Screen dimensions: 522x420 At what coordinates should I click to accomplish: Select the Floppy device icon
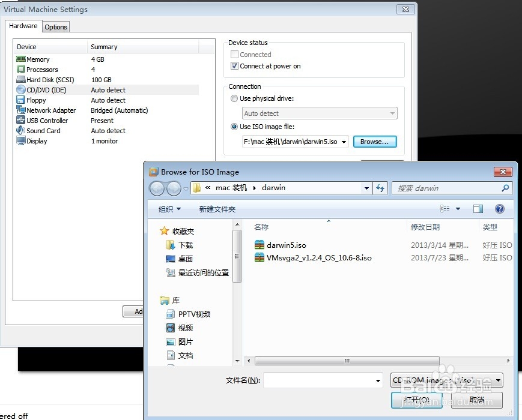tap(20, 100)
